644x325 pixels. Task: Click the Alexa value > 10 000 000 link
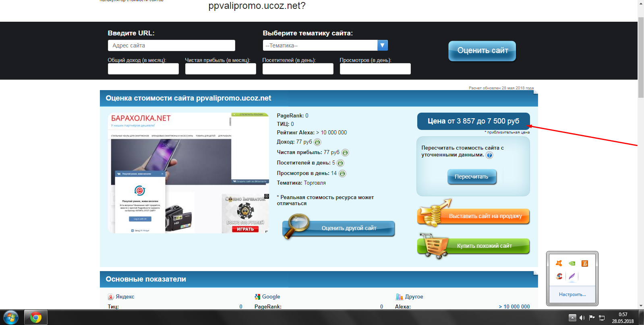pyautogui.click(x=514, y=306)
